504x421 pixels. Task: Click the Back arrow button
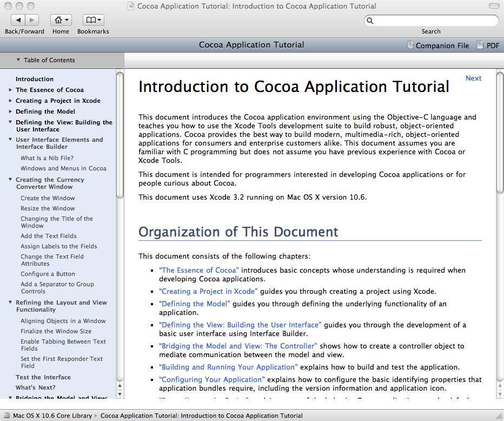18,20
